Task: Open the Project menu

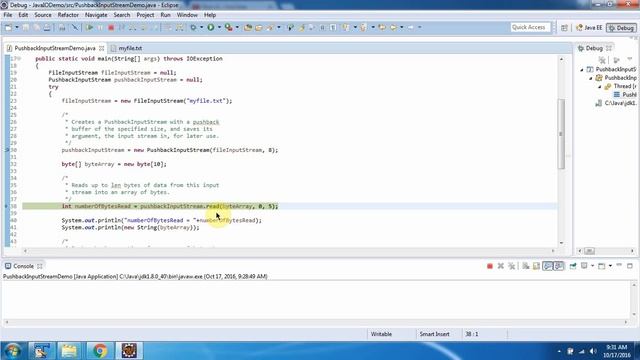Action: point(145,15)
